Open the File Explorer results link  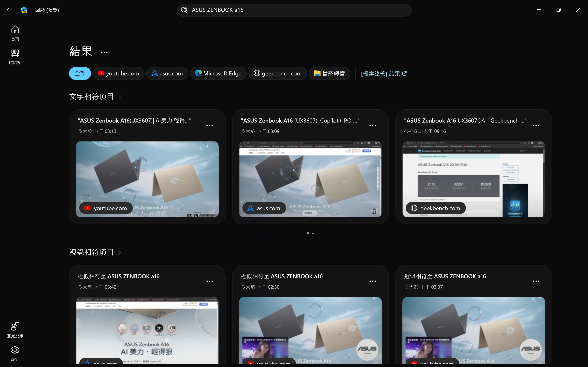click(x=384, y=74)
